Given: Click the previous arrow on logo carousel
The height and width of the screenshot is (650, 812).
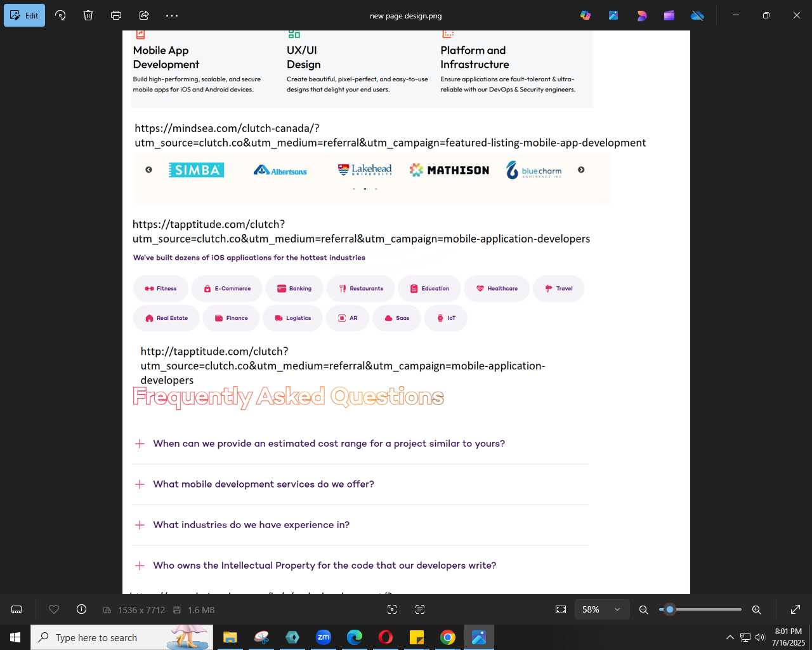Looking at the screenshot, I should [148, 169].
